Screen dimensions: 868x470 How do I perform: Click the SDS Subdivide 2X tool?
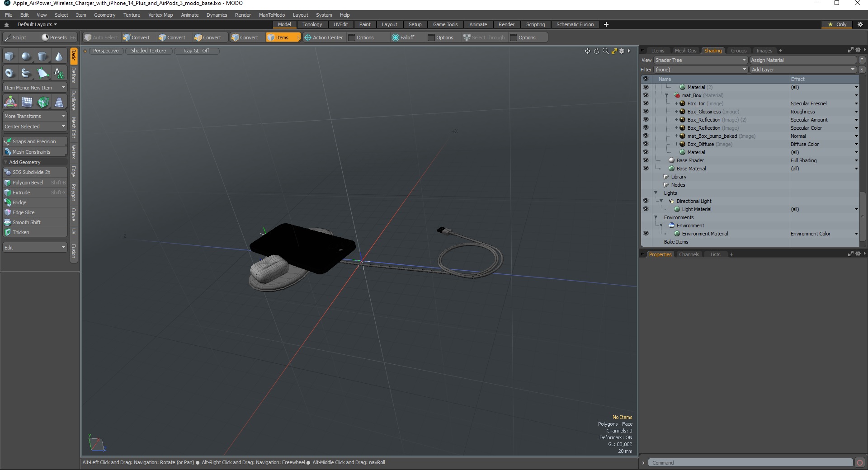[x=35, y=172]
